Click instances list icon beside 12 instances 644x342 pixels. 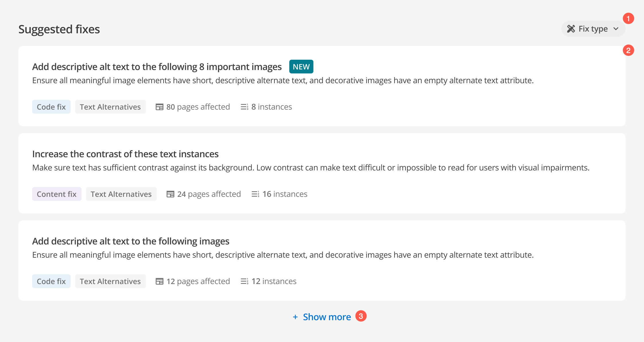[245, 281]
